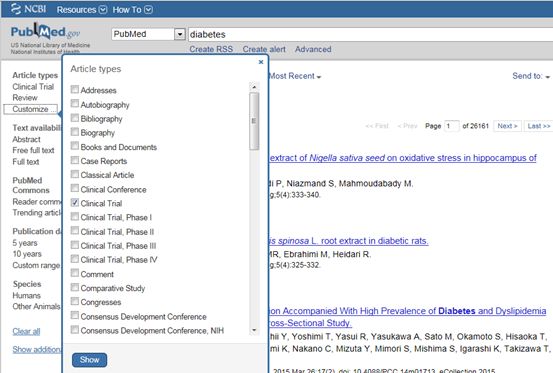This screenshot has width=553, height=373.
Task: Check the Clinical Trial, Phase II checkbox
Action: pyautogui.click(x=74, y=231)
